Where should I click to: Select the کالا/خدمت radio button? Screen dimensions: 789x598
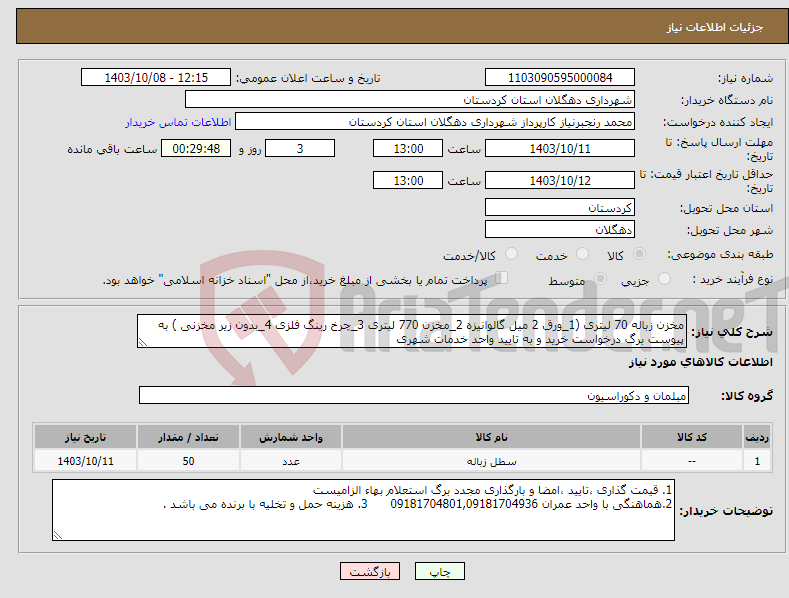pos(511,254)
